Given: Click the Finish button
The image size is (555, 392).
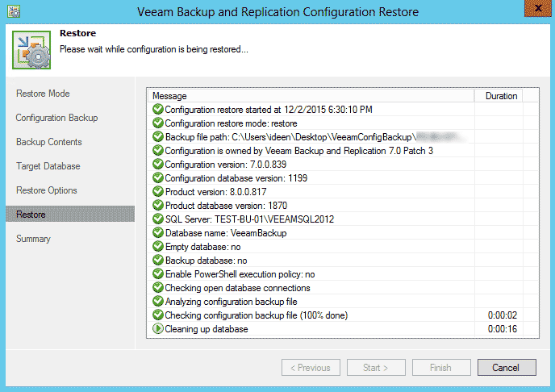Looking at the screenshot, I should (441, 368).
